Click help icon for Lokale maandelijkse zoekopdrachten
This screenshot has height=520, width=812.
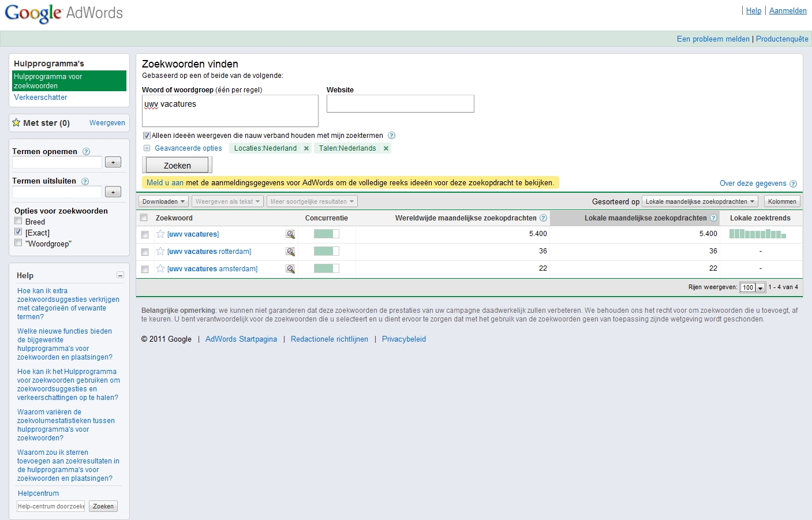click(x=713, y=218)
